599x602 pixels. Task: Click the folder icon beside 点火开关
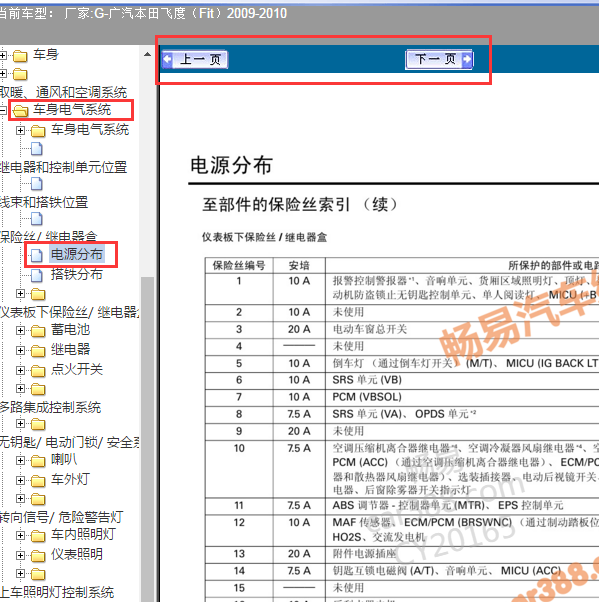pyautogui.click(x=38, y=371)
